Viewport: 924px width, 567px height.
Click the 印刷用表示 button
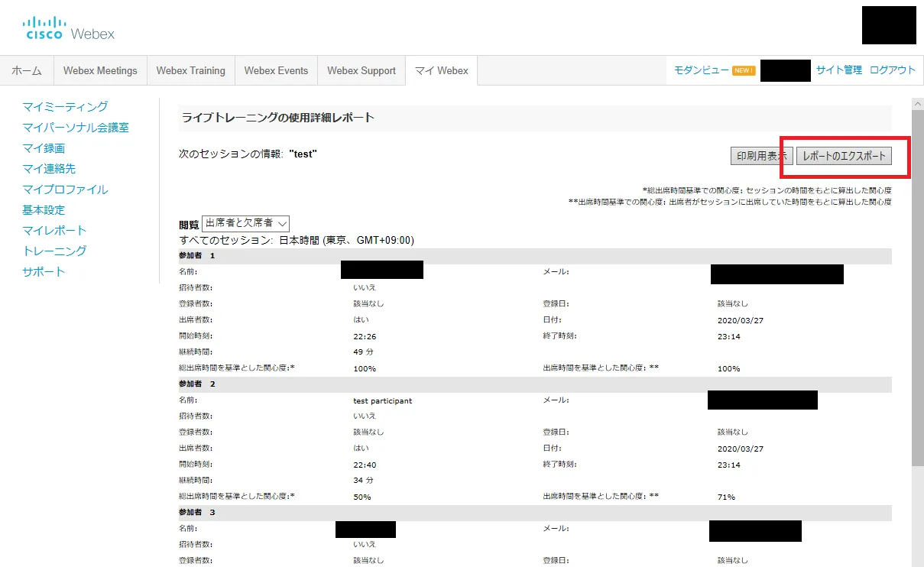pyautogui.click(x=760, y=156)
